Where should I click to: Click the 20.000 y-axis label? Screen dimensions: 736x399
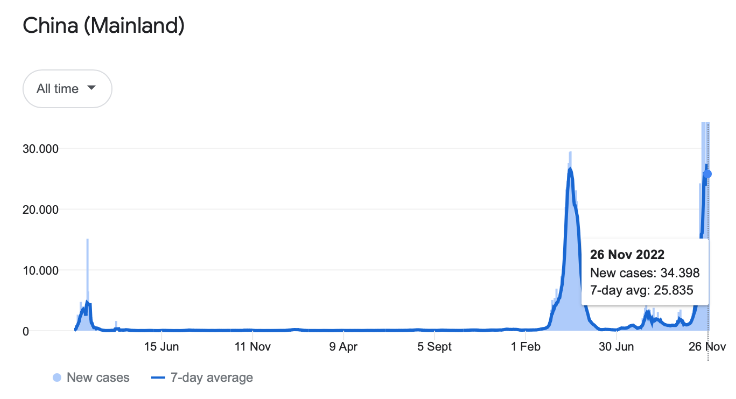tap(40, 210)
